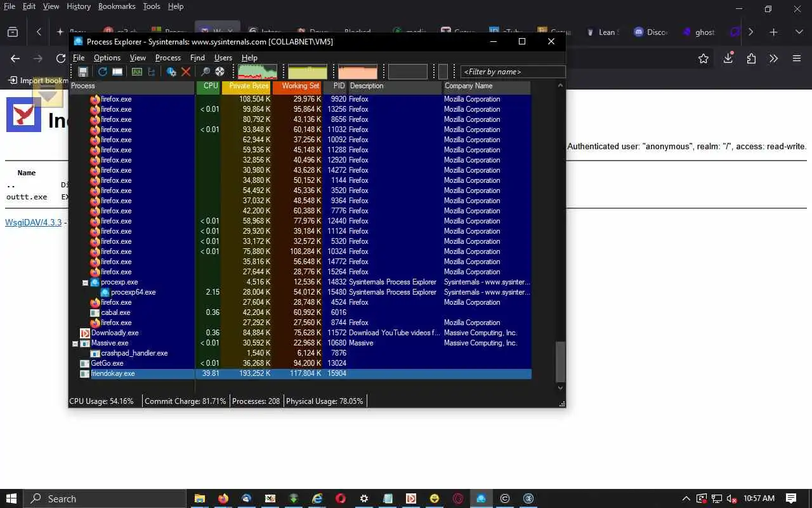Select the firefox.exe row with PID 10324

(x=300, y=251)
